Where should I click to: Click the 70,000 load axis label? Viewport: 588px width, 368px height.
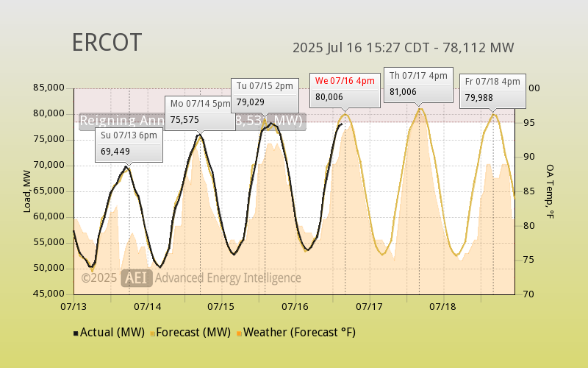pyautogui.click(x=49, y=165)
